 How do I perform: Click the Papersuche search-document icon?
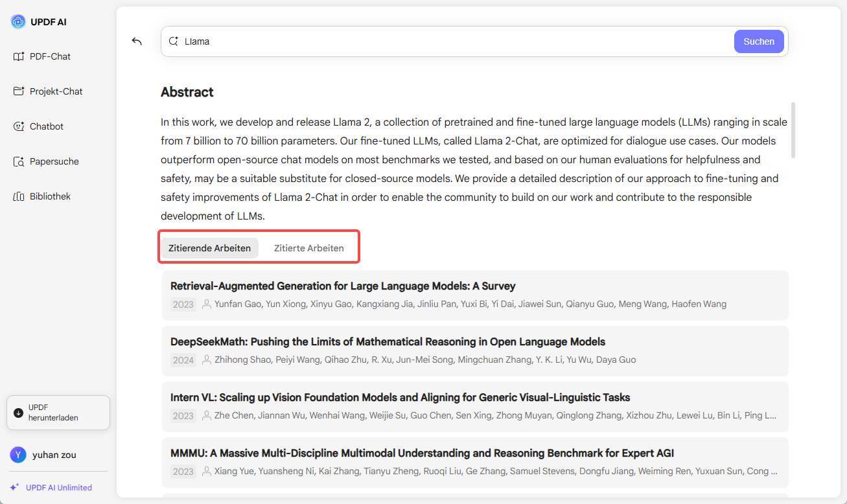tap(18, 161)
